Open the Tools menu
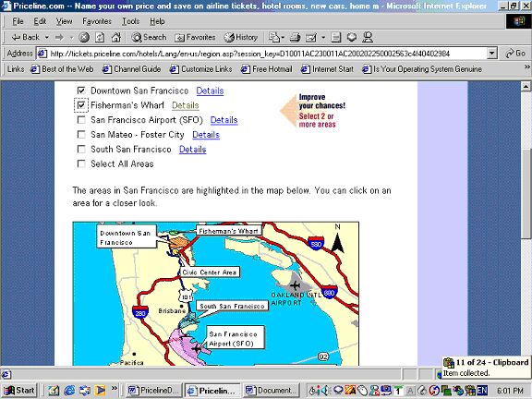Screen dimensions: 532x399 point(130,21)
